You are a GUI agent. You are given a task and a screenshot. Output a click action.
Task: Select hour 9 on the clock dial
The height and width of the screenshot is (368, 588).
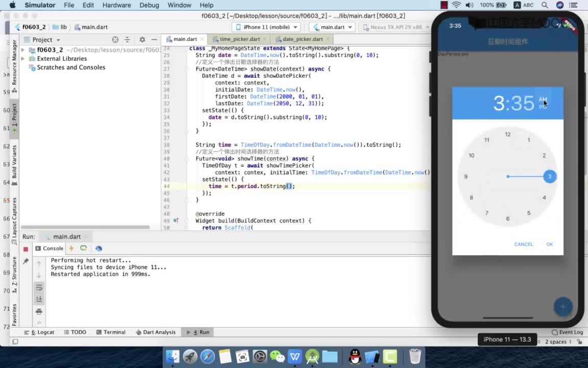tap(465, 176)
